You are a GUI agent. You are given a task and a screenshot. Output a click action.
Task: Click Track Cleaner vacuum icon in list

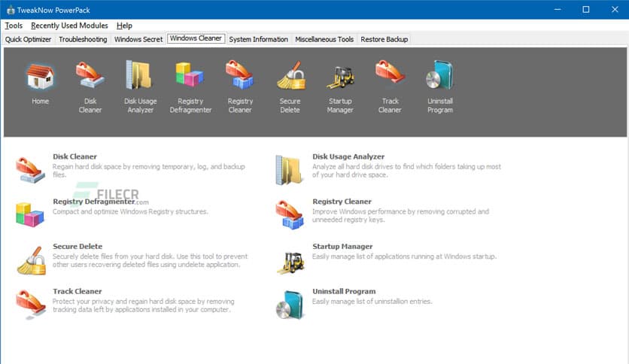pyautogui.click(x=31, y=305)
